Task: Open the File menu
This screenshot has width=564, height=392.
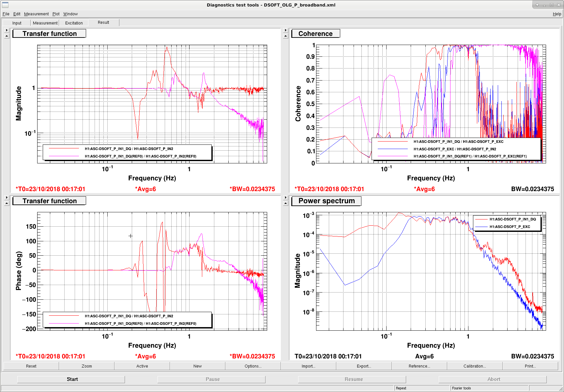Action: point(6,14)
